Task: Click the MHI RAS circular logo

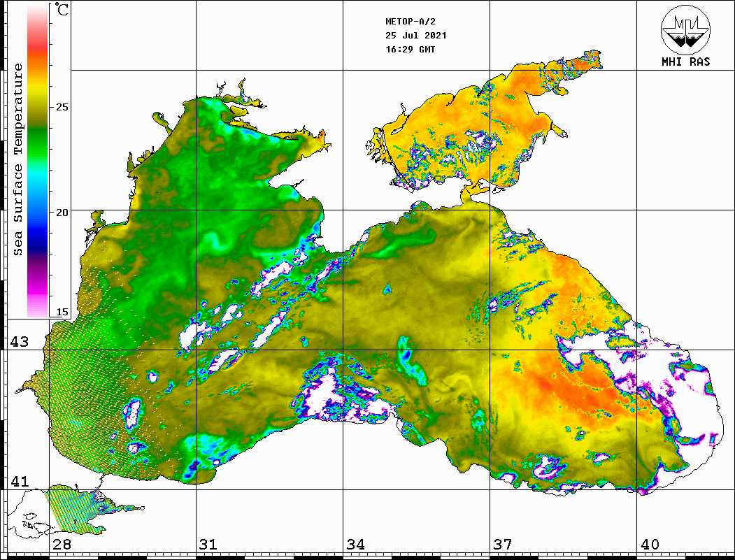Action: pos(685,29)
